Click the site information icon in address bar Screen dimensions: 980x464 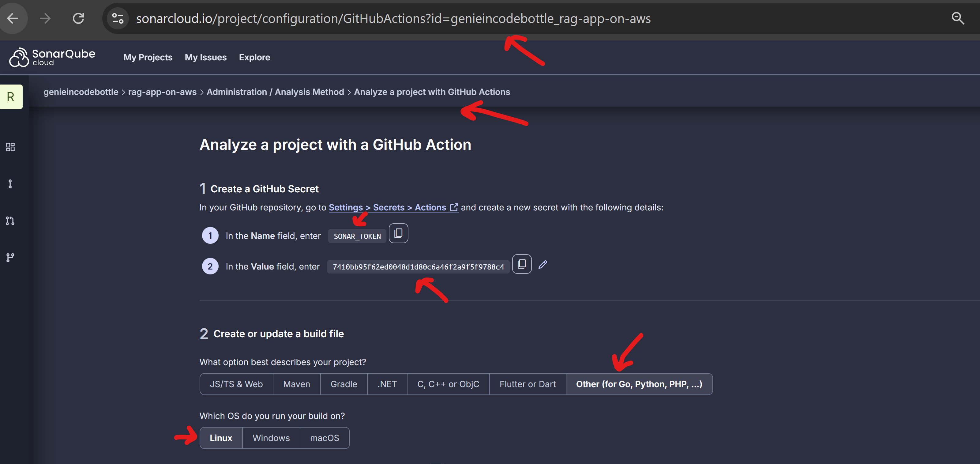(118, 18)
